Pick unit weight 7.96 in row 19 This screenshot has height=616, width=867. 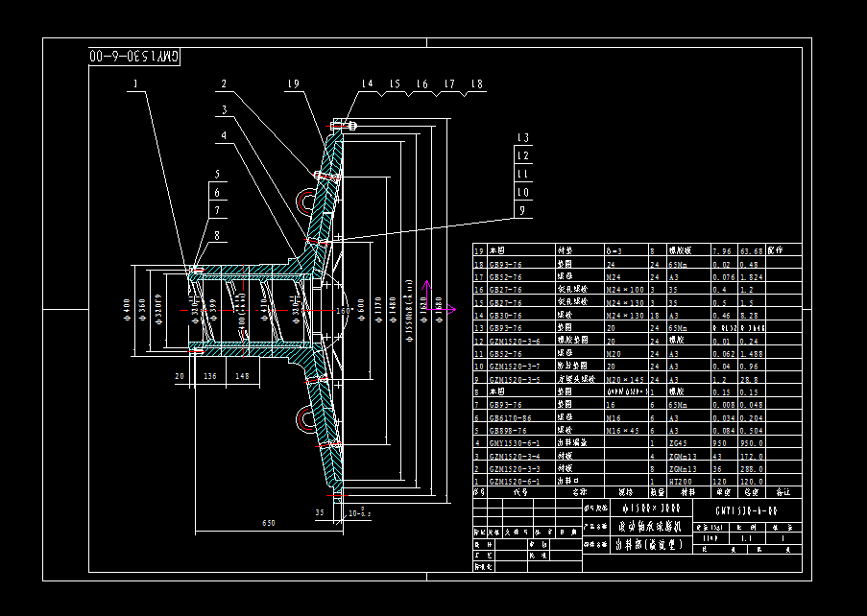(x=722, y=251)
